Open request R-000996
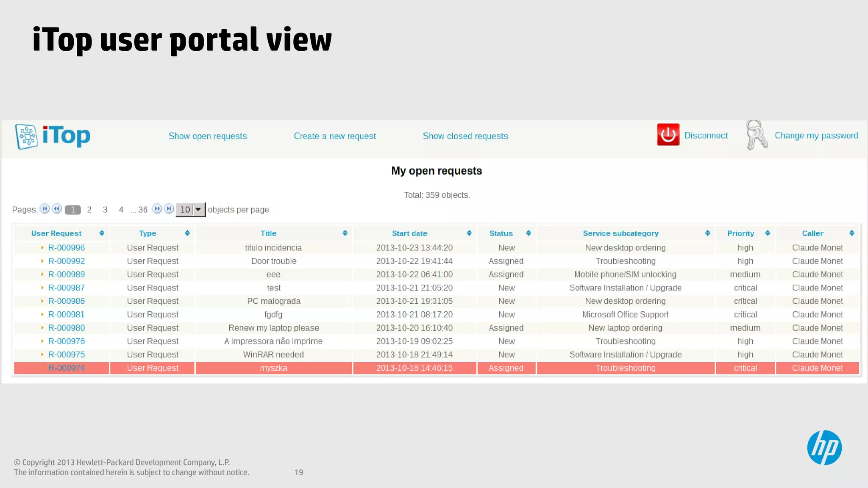The image size is (868, 488). [67, 248]
